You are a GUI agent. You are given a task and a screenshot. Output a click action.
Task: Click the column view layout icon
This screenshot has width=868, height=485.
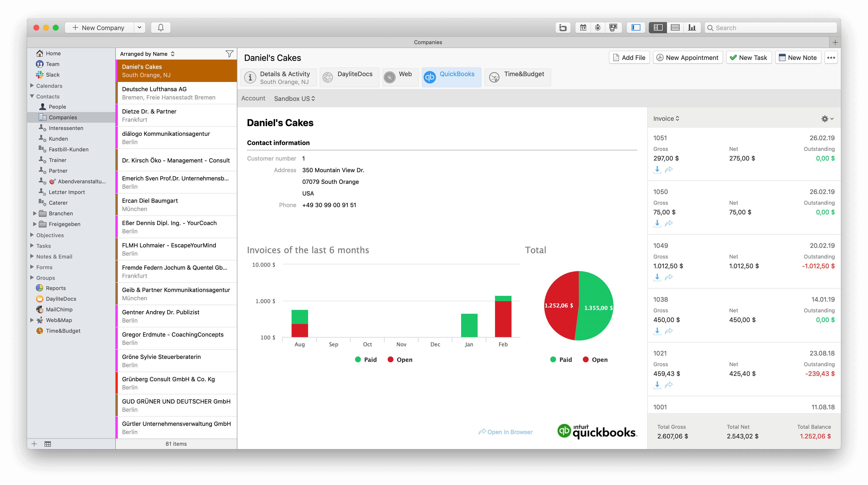click(658, 27)
